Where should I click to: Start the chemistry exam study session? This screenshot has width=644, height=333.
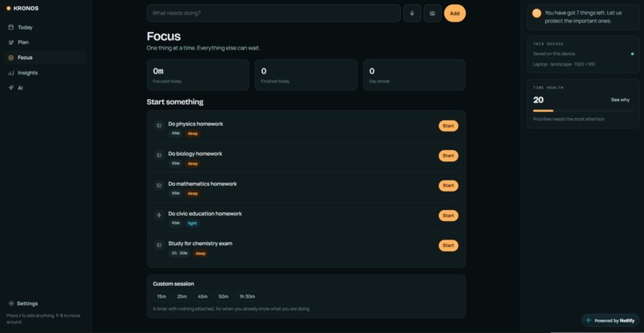pos(448,245)
